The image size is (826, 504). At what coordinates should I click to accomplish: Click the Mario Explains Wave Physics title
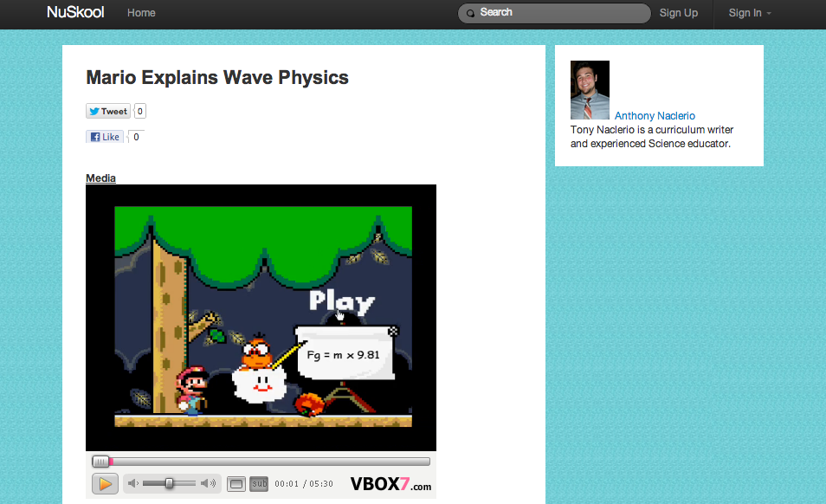point(217,77)
